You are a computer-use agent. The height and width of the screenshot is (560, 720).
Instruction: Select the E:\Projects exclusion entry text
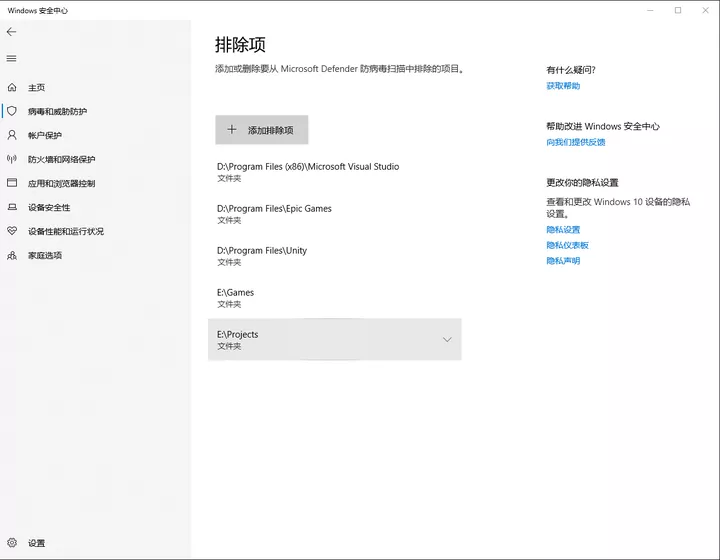(x=237, y=335)
